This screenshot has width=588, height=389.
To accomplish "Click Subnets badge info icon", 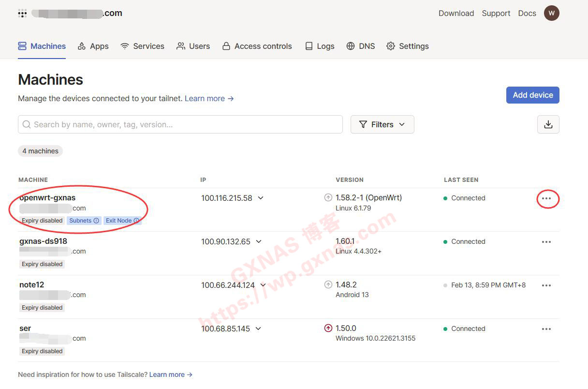I will pyautogui.click(x=96, y=221).
